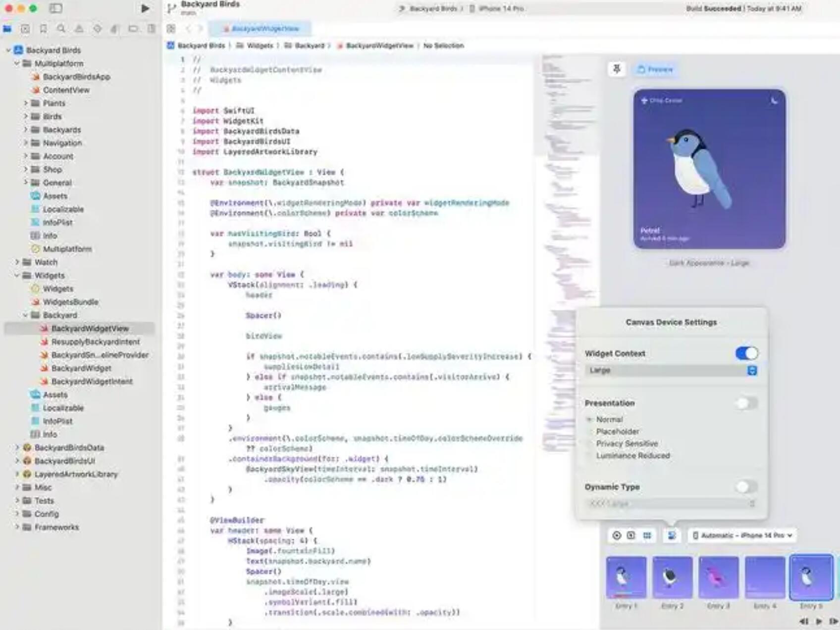This screenshot has height=630, width=840.
Task: Toggle the navigator sidebar visibility icon
Action: tap(56, 8)
